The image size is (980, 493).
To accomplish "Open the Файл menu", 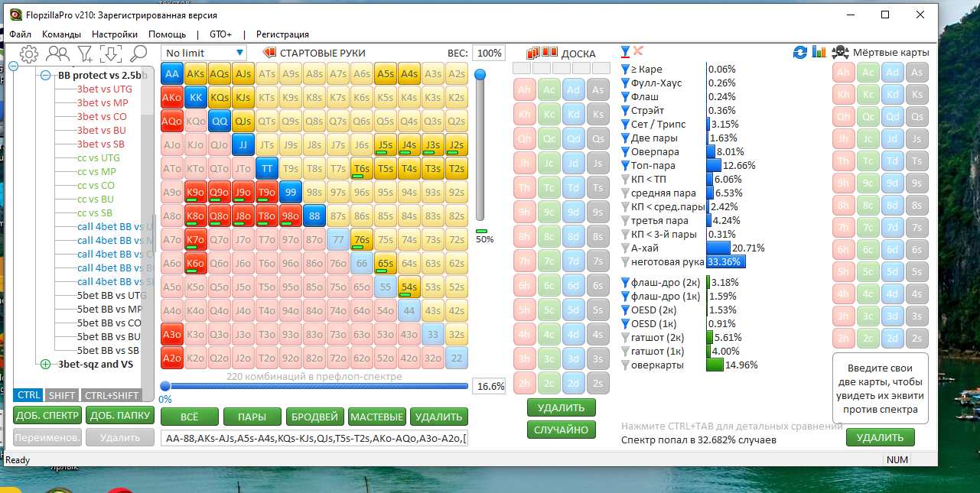I will click(21, 34).
